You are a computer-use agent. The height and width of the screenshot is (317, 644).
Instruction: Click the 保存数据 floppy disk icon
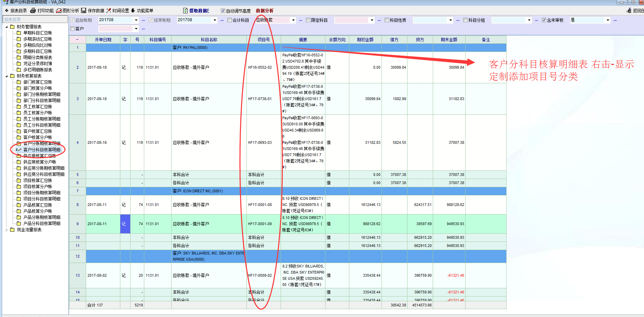(x=84, y=11)
